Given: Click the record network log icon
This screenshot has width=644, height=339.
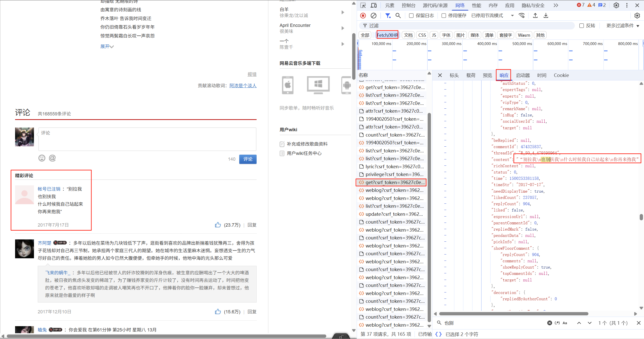Looking at the screenshot, I should [x=363, y=16].
